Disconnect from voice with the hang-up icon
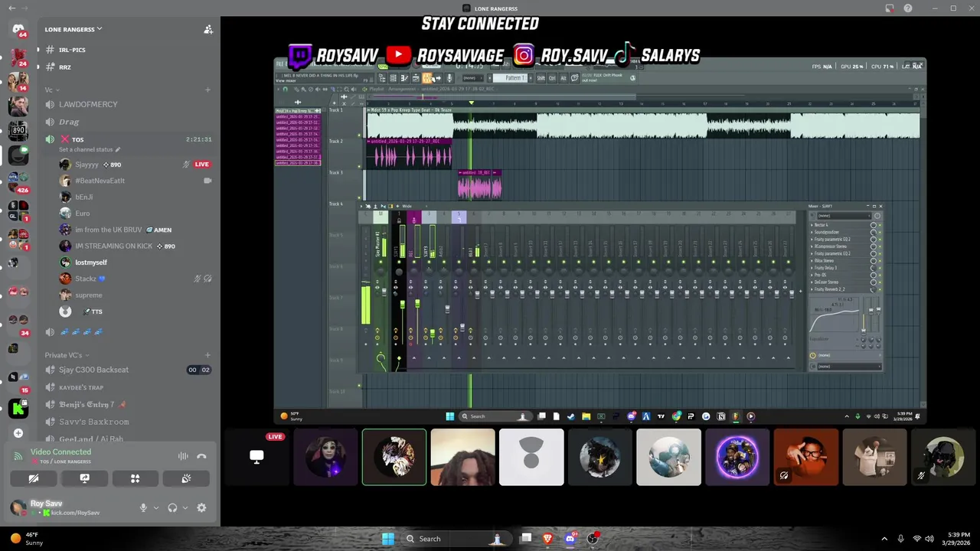Viewport: 980px width, 551px height. pos(201,456)
